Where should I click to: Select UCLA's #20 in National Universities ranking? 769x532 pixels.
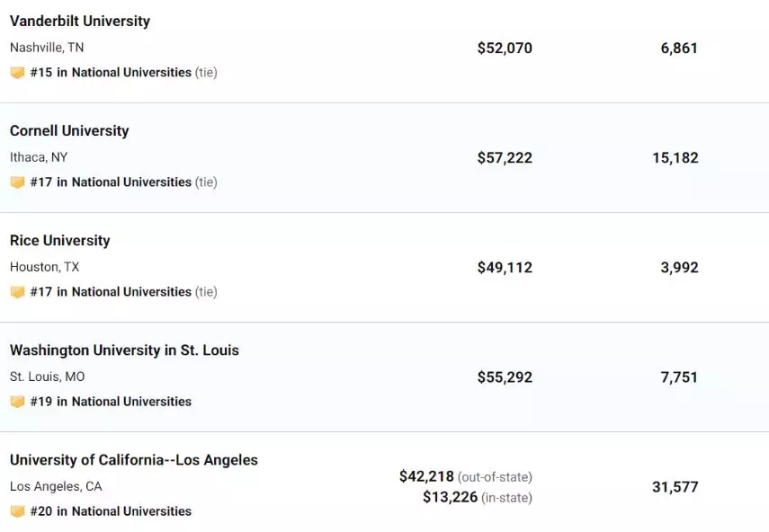point(111,511)
